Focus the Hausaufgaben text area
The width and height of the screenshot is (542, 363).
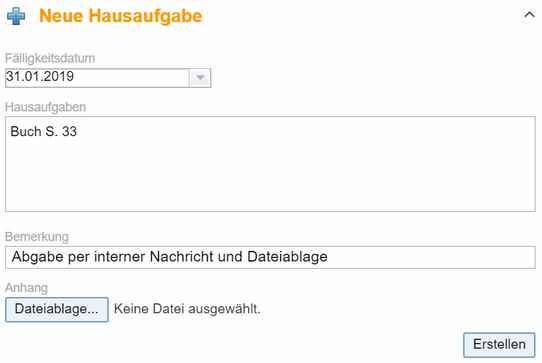click(x=270, y=164)
